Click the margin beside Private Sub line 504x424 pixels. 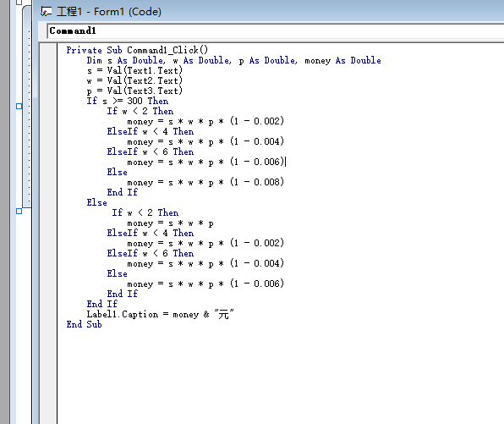pos(48,50)
